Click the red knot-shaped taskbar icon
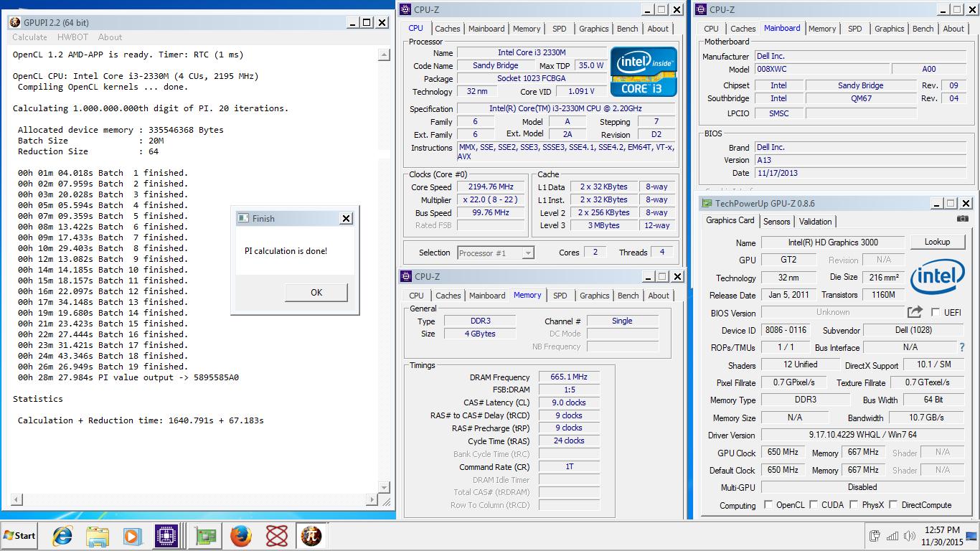This screenshot has width=980, height=551. pyautogui.click(x=277, y=536)
